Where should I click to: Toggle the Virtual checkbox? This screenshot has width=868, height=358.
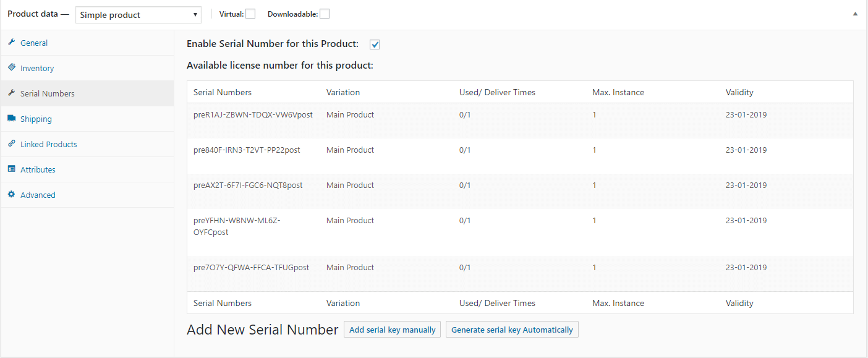pyautogui.click(x=250, y=14)
